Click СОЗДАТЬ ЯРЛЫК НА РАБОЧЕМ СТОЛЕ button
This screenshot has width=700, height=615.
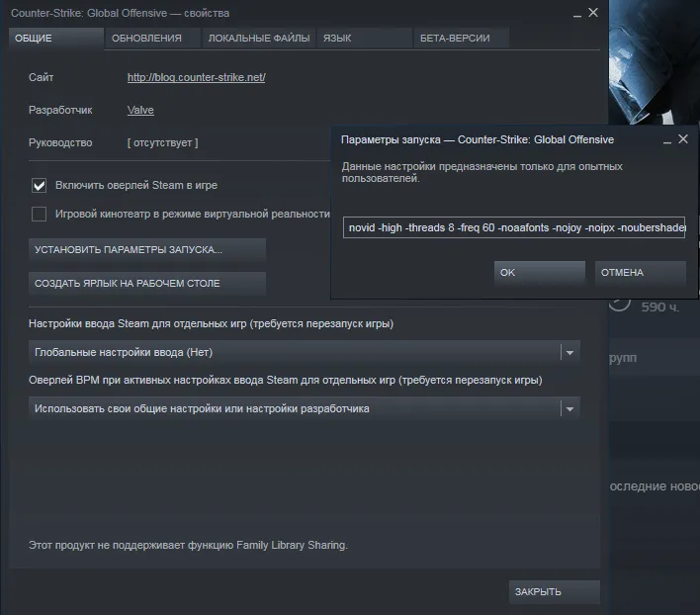(x=147, y=284)
